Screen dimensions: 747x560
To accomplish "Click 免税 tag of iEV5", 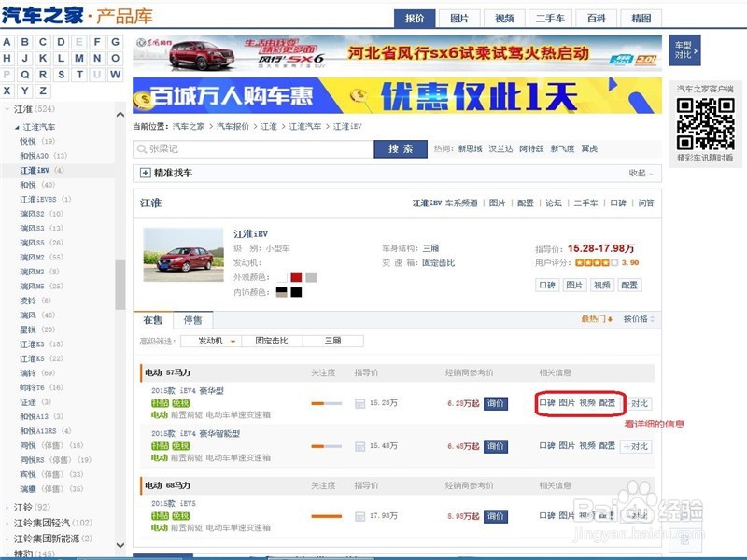I will coord(181,516).
